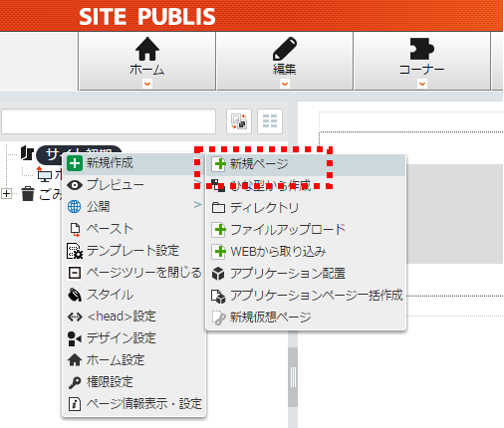This screenshot has width=504, height=428.
Task: Click the paint bucket icon beside スタイル
Action: 75,295
